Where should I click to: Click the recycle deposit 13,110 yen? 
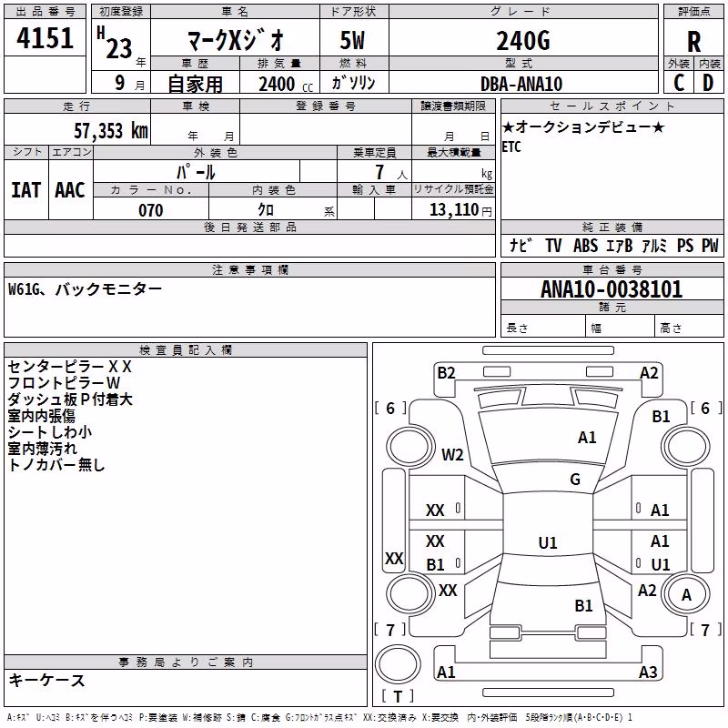(x=460, y=210)
